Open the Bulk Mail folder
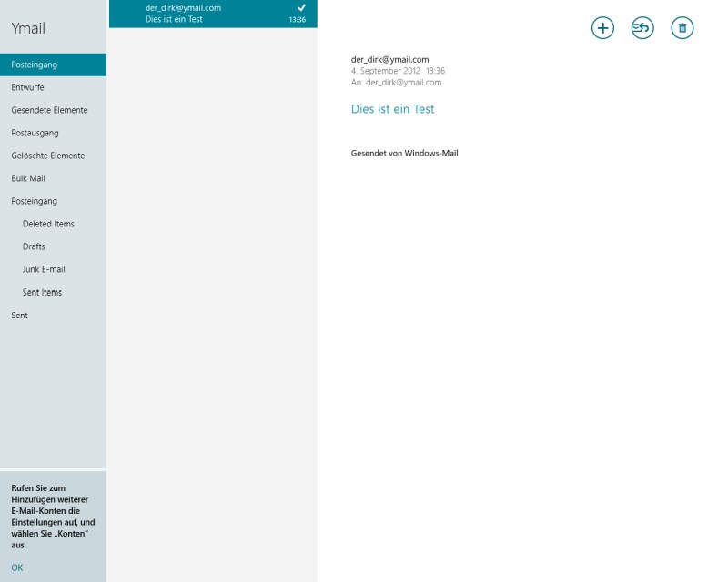The image size is (728, 582). 53,178
